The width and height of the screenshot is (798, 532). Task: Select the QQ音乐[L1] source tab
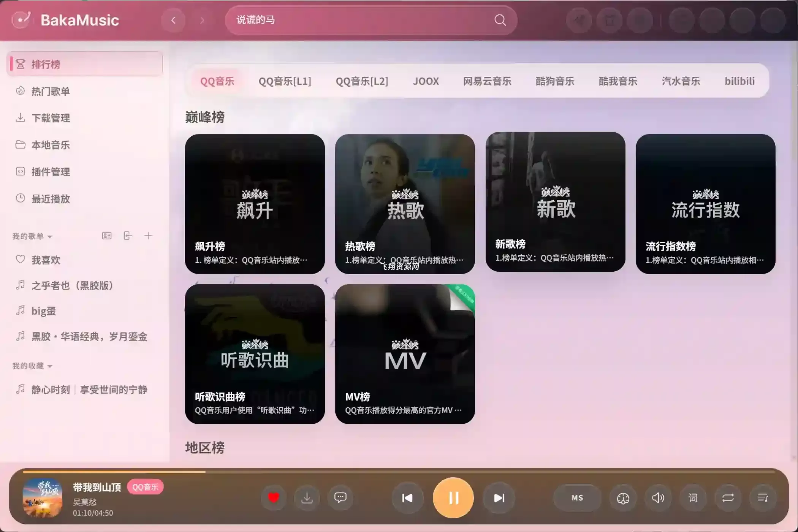(285, 81)
